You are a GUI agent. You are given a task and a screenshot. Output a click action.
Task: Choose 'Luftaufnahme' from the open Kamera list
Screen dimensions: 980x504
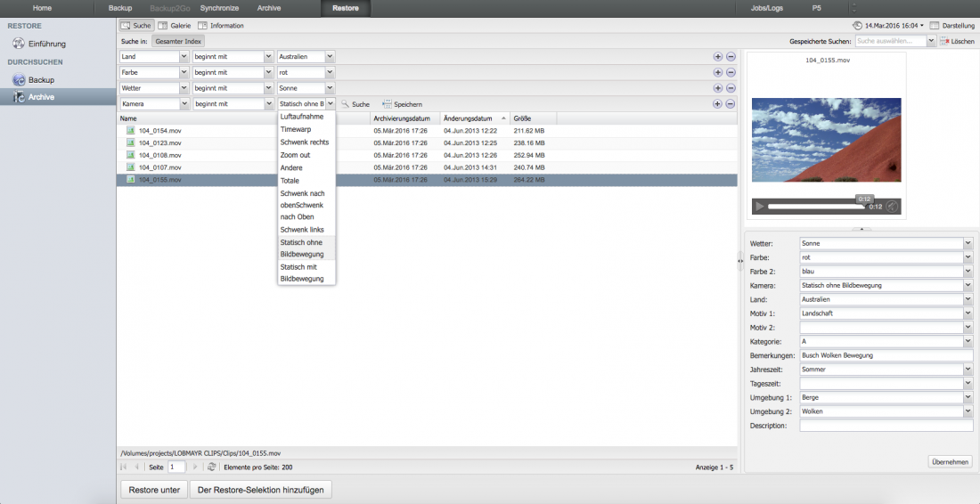point(301,117)
